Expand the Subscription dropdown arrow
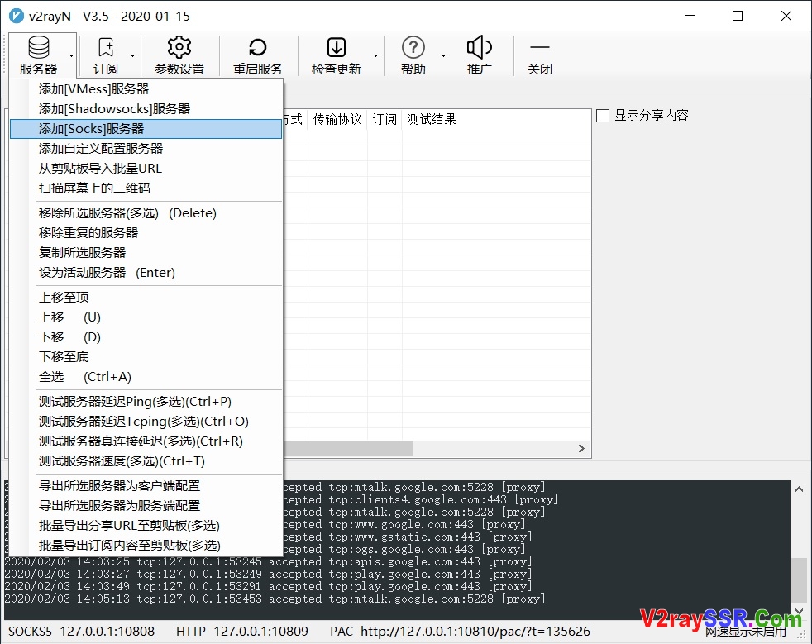This screenshot has width=812, height=644. point(132,56)
